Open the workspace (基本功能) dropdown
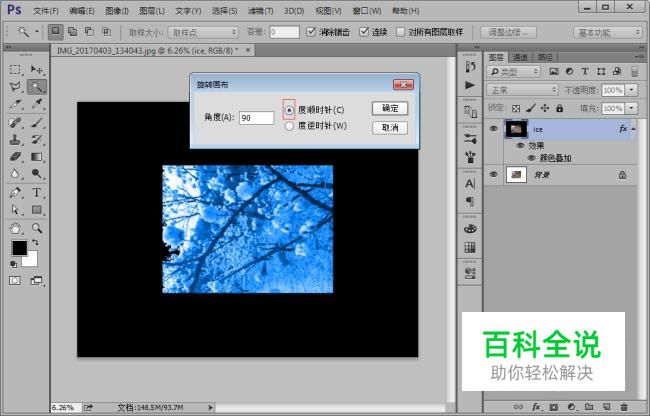This screenshot has height=416, width=650. click(x=608, y=32)
